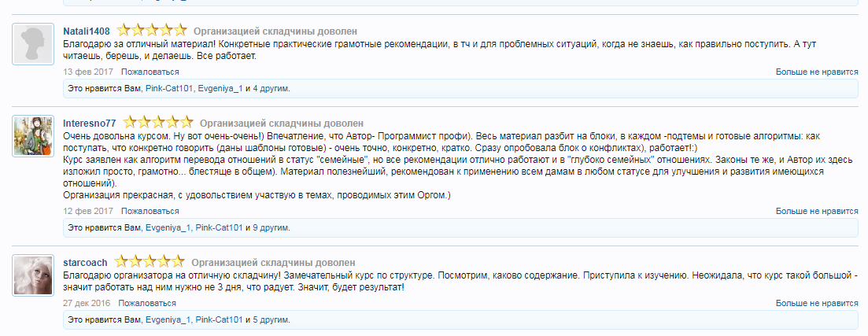Show '9 другим' likers on Interesno77's review
Screen dimensions: 868x336
point(271,227)
